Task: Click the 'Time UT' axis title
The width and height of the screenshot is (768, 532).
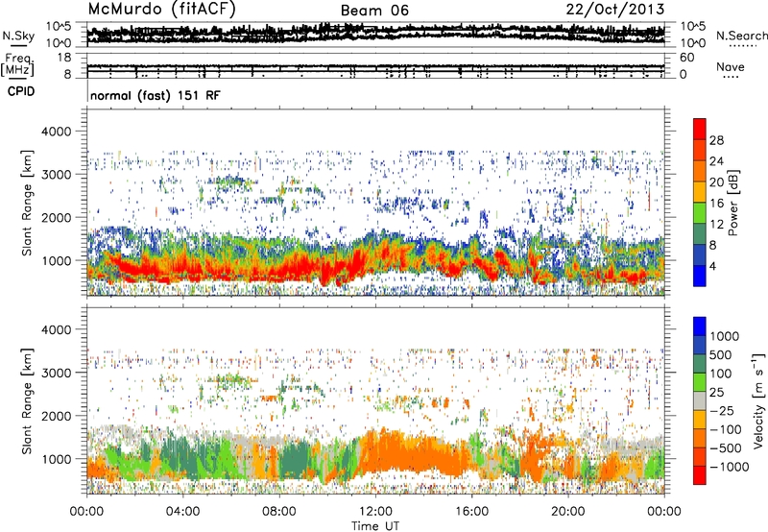Action: (x=375, y=526)
